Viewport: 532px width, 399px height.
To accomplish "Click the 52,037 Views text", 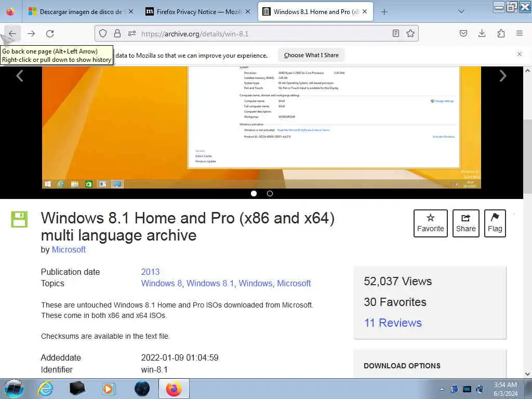I will (x=397, y=281).
